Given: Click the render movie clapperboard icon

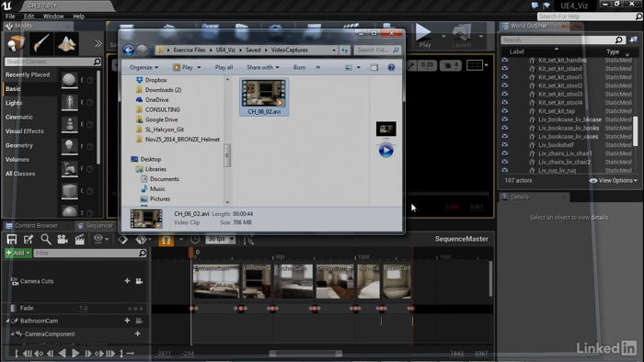Looking at the screenshot, I should (79, 240).
